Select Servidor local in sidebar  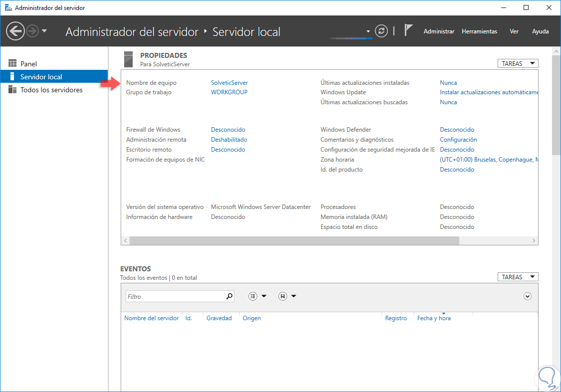pyautogui.click(x=41, y=77)
